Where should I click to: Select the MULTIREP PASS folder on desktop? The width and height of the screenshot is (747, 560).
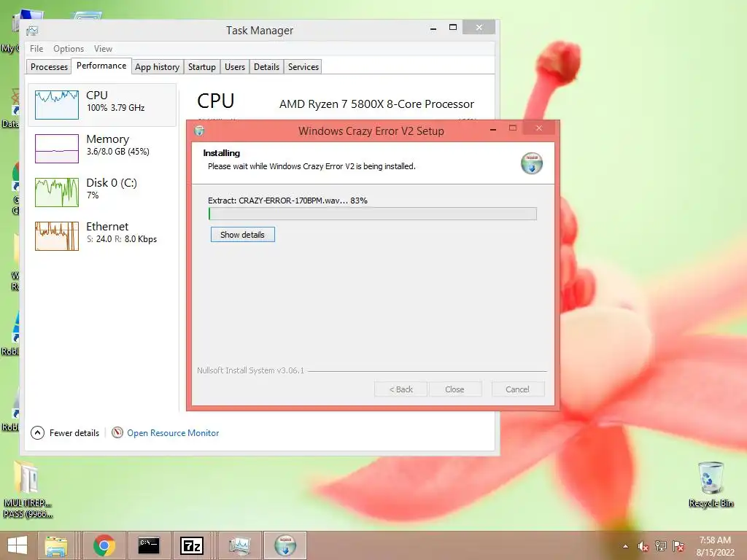point(28,489)
